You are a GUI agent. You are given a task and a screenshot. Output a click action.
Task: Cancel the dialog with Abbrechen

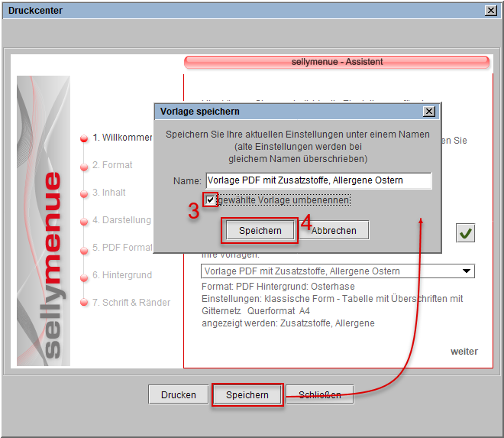[334, 230]
